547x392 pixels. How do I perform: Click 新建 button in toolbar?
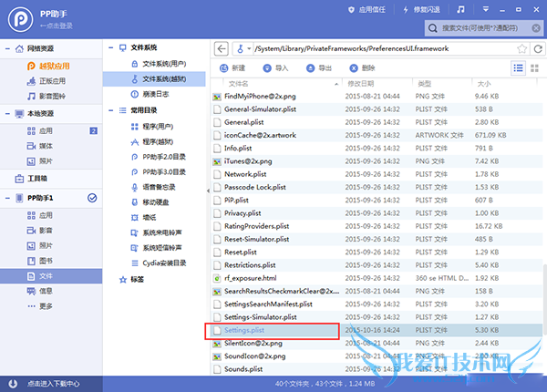tap(232, 68)
